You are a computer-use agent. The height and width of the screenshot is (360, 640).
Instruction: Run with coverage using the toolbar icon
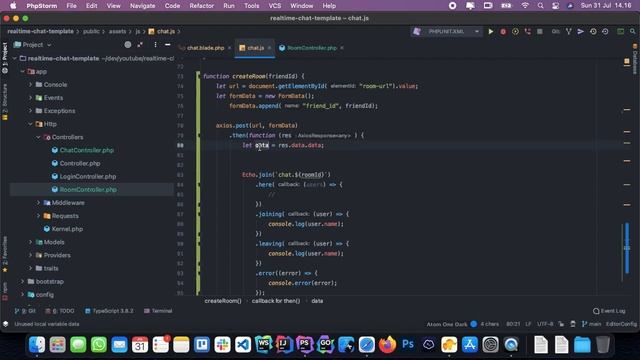pos(515,31)
